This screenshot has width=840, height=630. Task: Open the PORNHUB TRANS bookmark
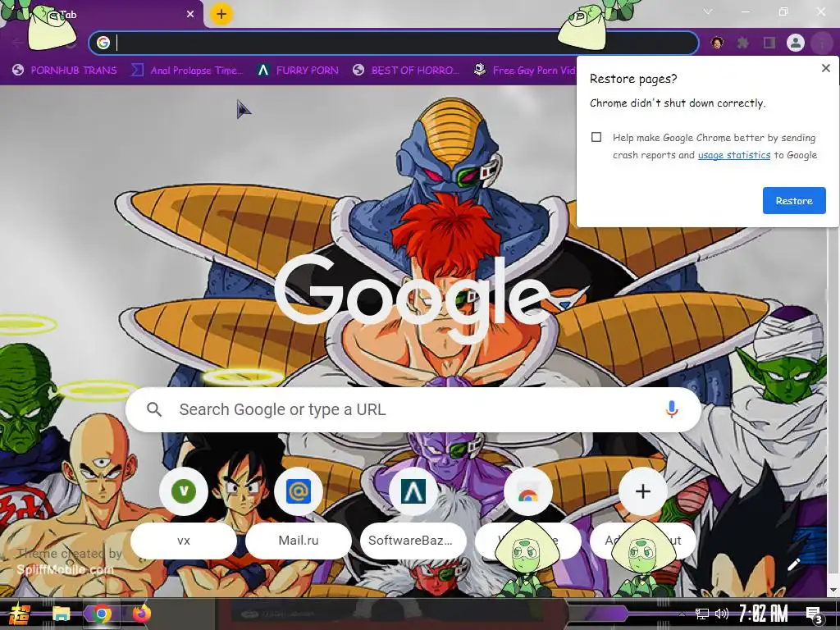[65, 71]
